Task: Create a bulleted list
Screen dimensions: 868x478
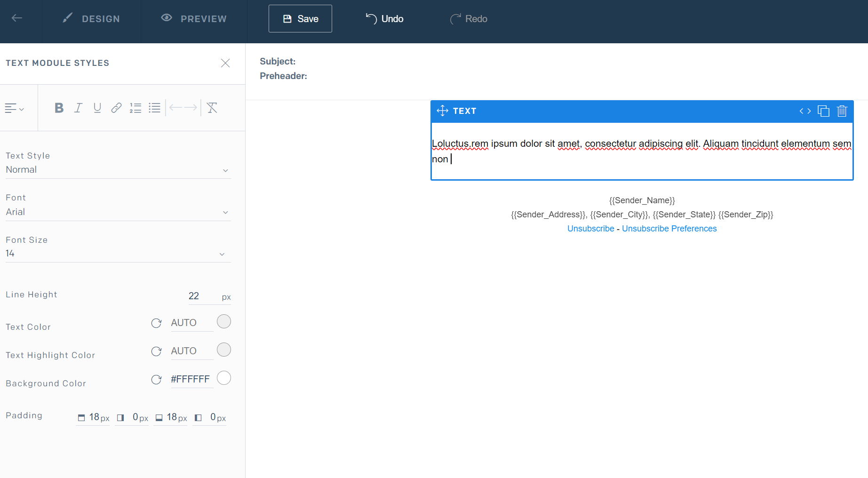Action: click(154, 108)
